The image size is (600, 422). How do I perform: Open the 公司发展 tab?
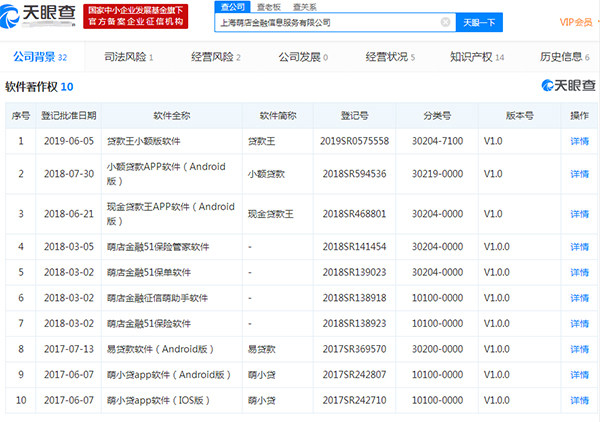click(x=303, y=57)
